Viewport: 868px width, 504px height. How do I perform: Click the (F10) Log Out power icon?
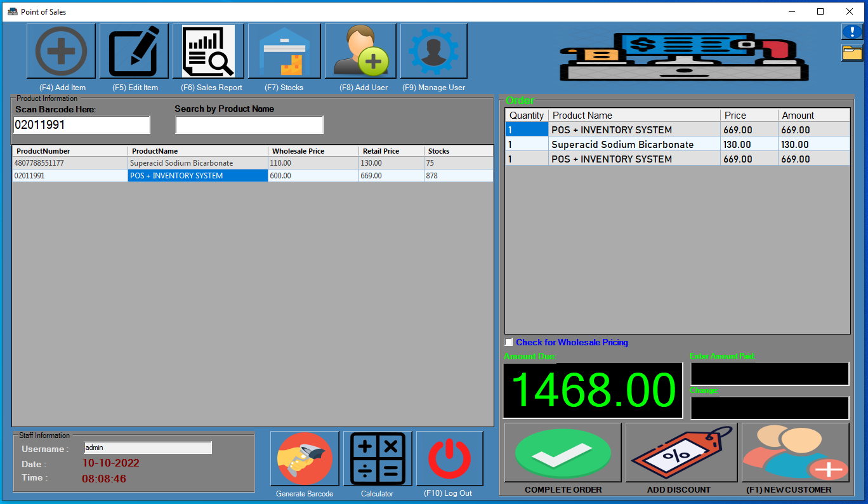click(449, 458)
